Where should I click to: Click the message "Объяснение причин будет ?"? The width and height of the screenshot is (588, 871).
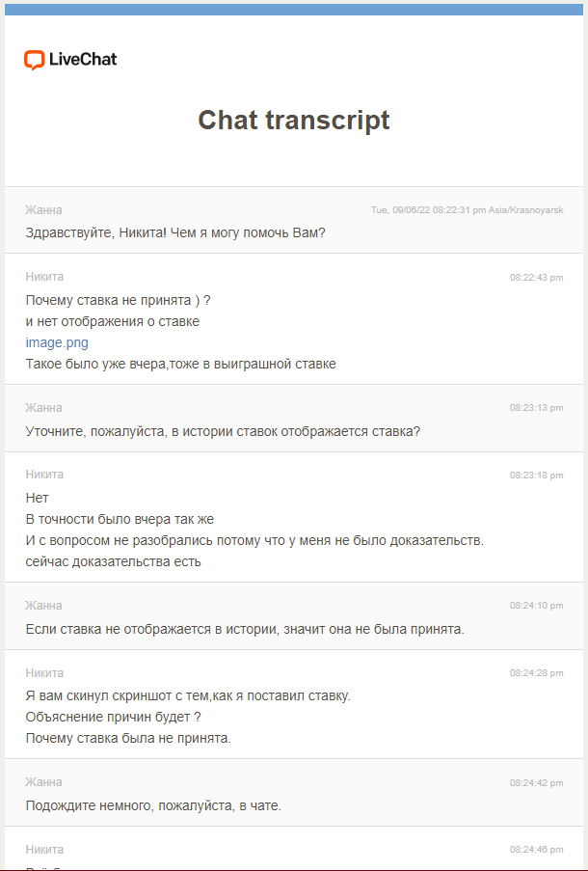pyautogui.click(x=113, y=718)
